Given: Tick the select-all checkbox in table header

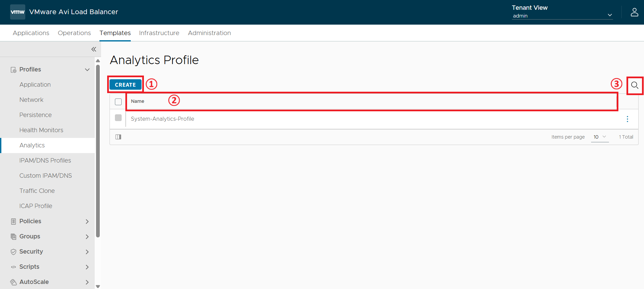Looking at the screenshot, I should pyautogui.click(x=118, y=102).
